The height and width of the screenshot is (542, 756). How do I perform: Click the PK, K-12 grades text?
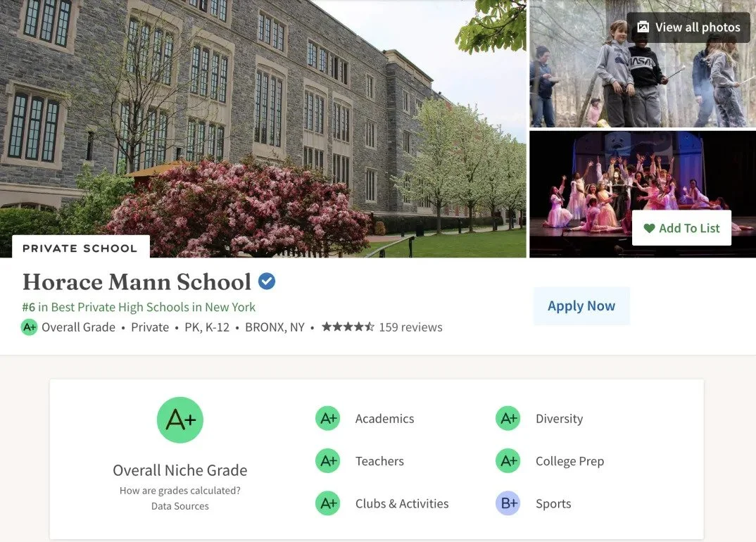coord(207,327)
